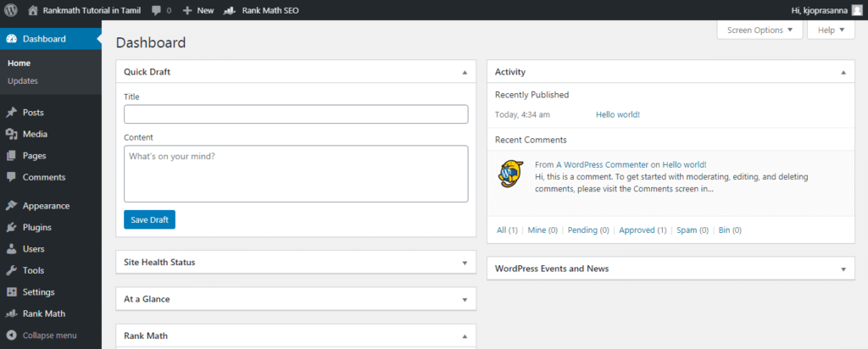868x349 pixels.
Task: Open the Settings menu
Action: click(38, 292)
